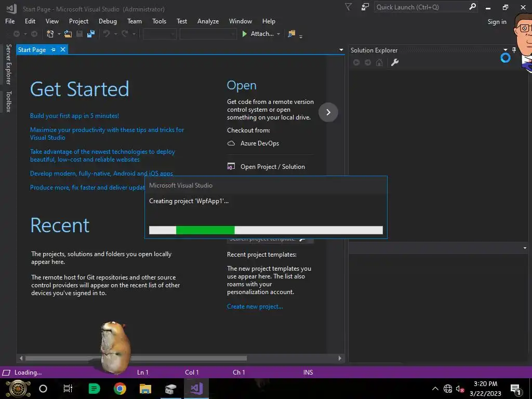Viewport: 532px width, 399px height.
Task: Open File Explorer from the taskbar
Action: (x=145, y=389)
